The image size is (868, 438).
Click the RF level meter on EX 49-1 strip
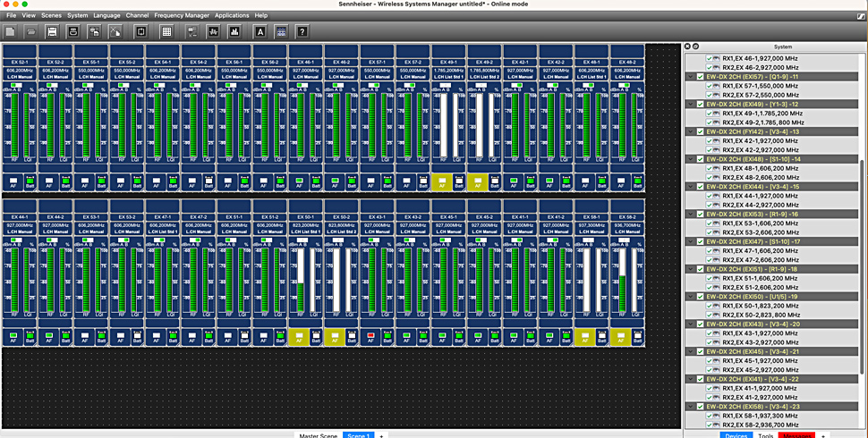[444, 125]
